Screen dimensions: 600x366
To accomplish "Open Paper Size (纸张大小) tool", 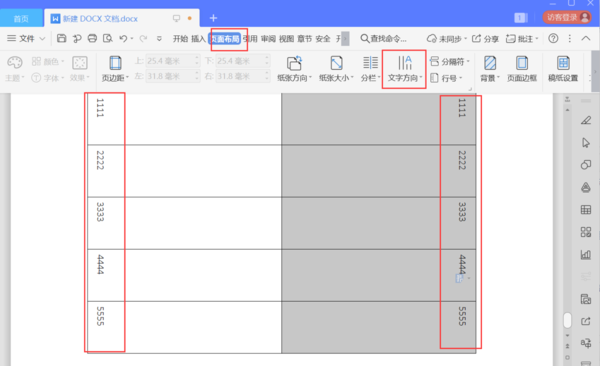I will [x=336, y=69].
